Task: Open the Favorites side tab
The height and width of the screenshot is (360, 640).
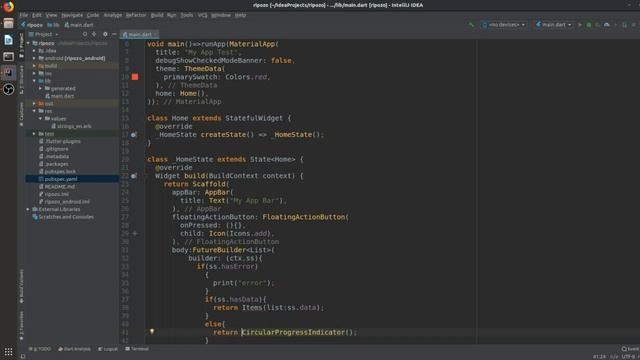Action: [x=21, y=325]
